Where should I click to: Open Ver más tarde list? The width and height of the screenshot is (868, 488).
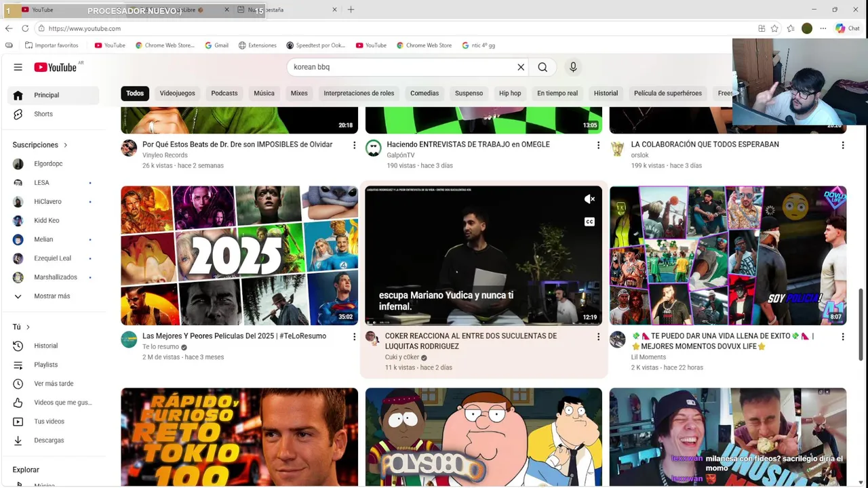54,384
